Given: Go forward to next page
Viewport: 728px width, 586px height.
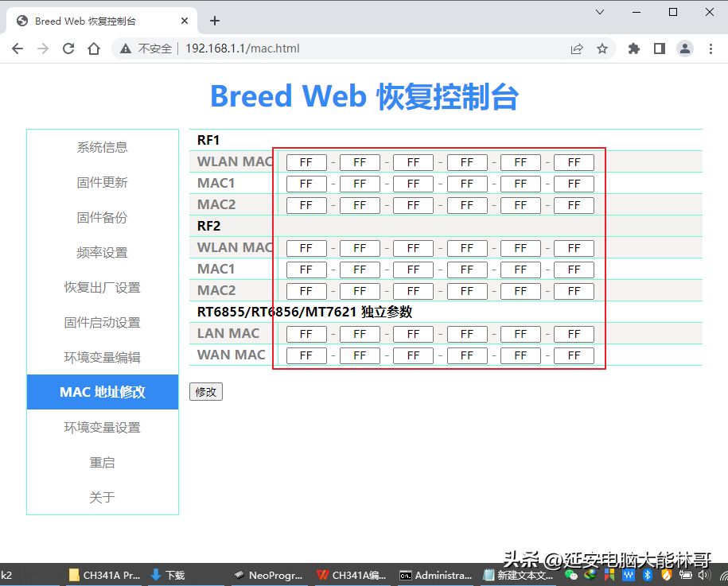Looking at the screenshot, I should (43, 49).
